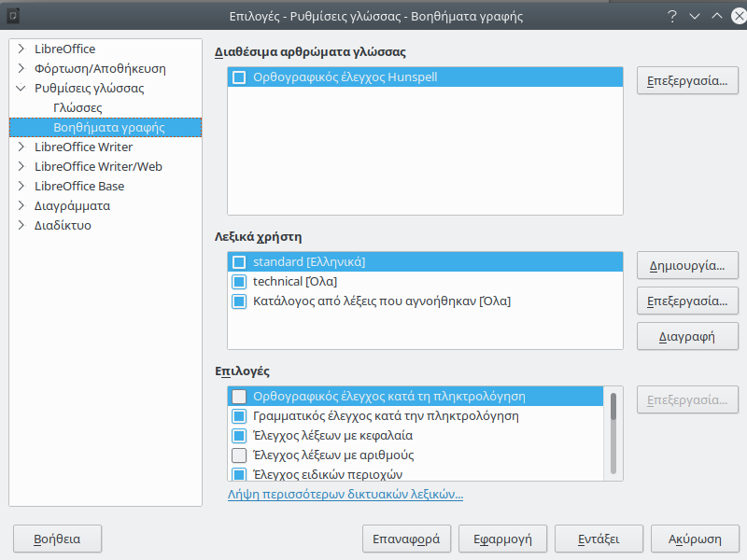Click Επεξεργασία button for language modules
Screen dimensions: 747x560
point(687,80)
